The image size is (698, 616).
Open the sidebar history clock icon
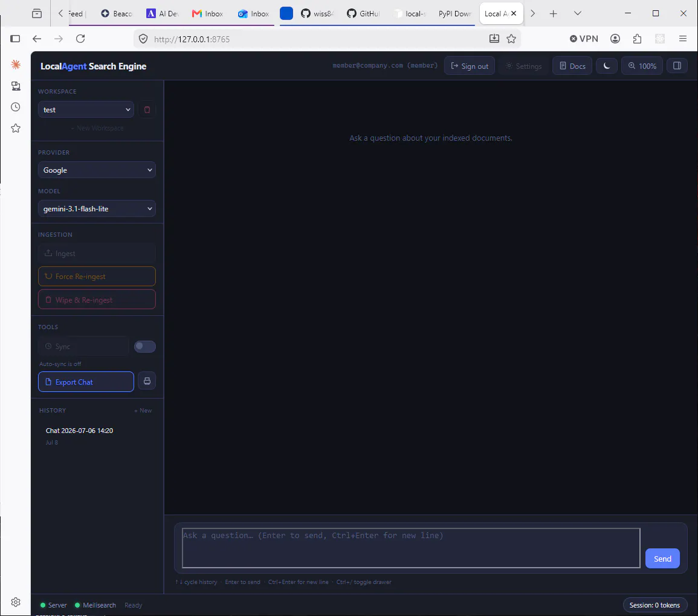16,107
